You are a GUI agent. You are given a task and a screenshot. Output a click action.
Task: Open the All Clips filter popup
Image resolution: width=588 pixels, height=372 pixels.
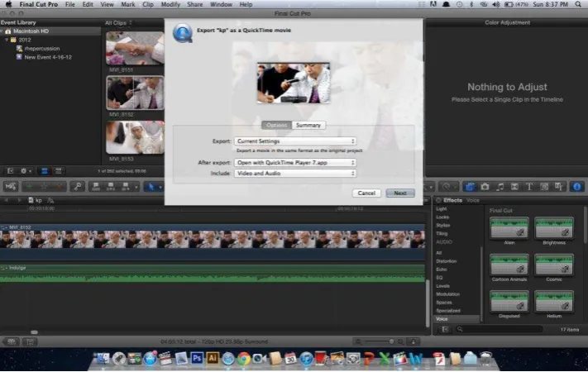click(118, 23)
